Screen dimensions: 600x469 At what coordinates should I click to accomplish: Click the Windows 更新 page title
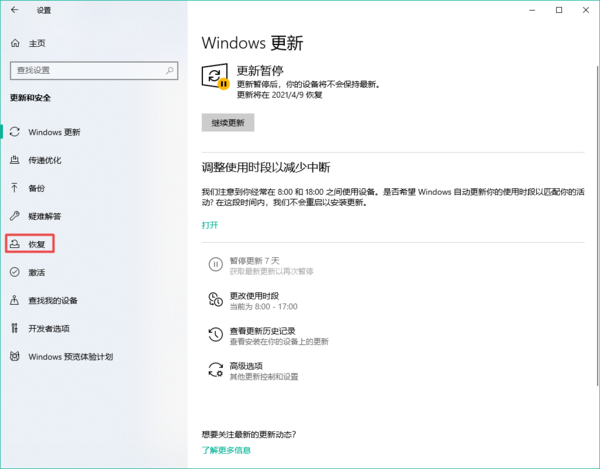pyautogui.click(x=253, y=43)
